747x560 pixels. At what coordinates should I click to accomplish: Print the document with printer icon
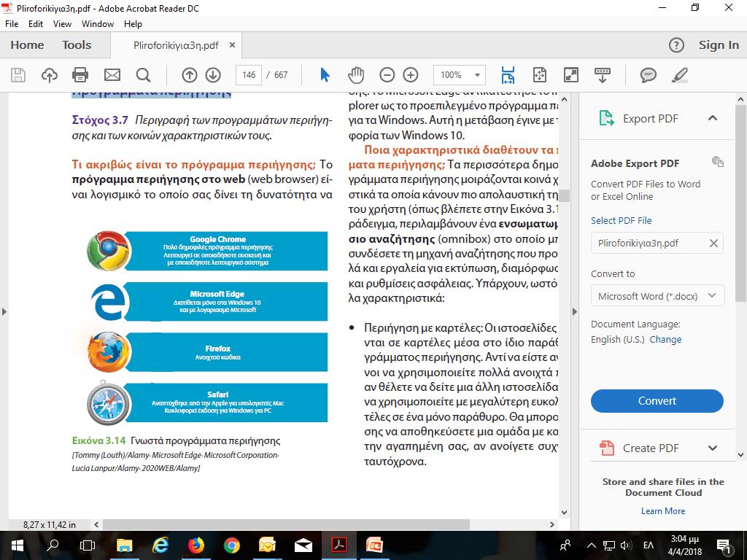(x=80, y=75)
